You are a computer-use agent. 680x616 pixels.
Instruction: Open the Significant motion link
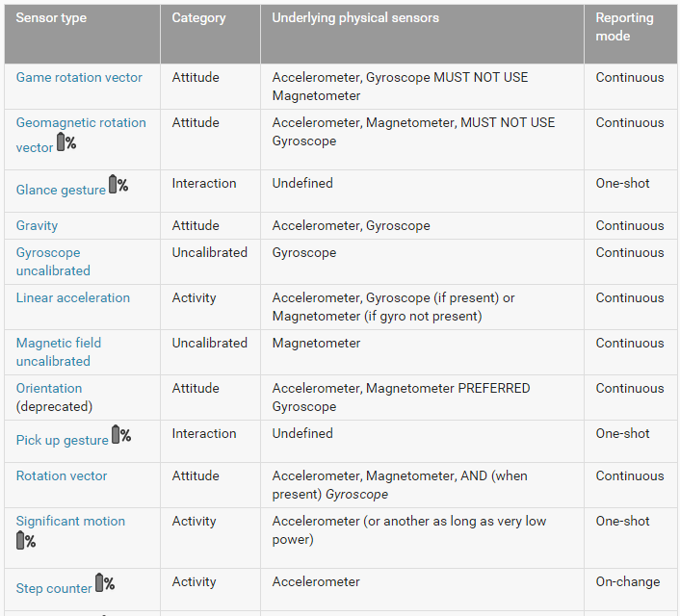(70, 521)
